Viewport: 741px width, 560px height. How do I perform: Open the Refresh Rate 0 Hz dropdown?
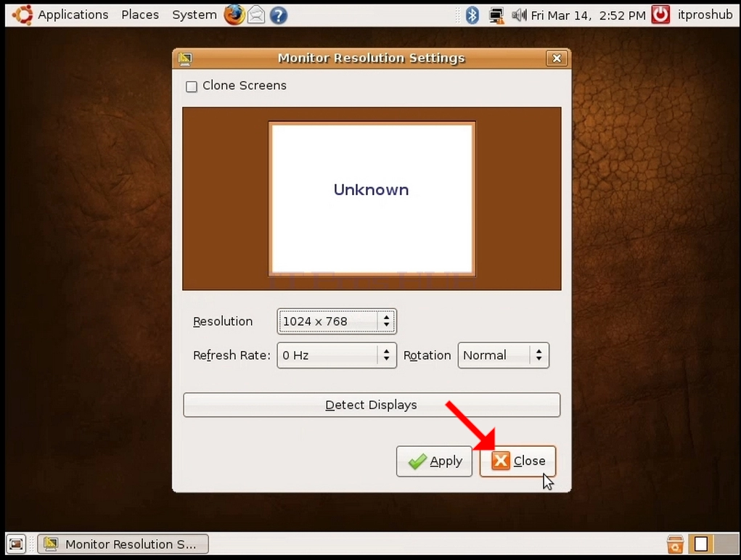337,355
